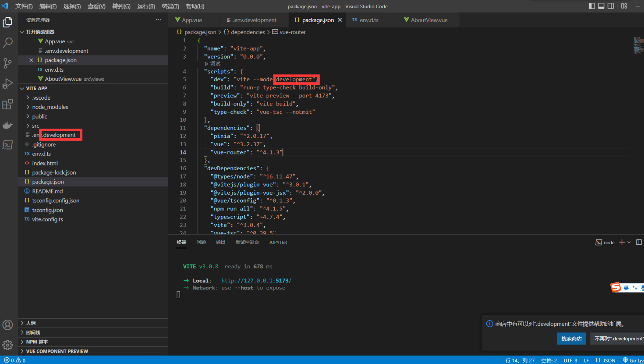This screenshot has width=644, height=364.
Task: Open the Source Control view
Action: point(7,63)
